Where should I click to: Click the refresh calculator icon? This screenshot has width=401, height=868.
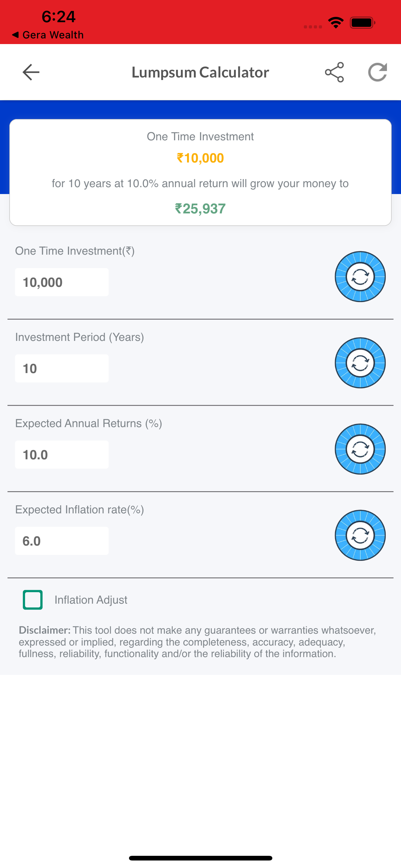[378, 72]
